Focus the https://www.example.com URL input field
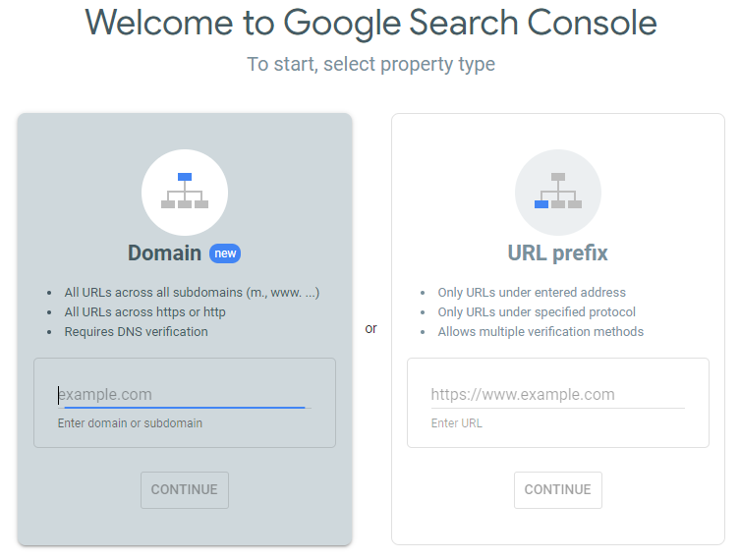 [557, 394]
